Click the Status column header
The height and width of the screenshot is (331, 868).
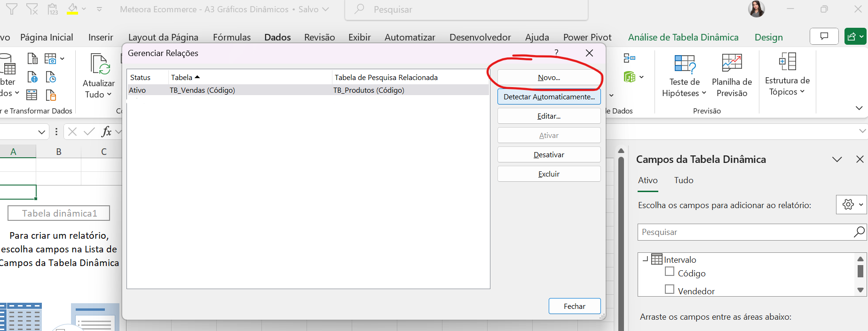pyautogui.click(x=148, y=77)
